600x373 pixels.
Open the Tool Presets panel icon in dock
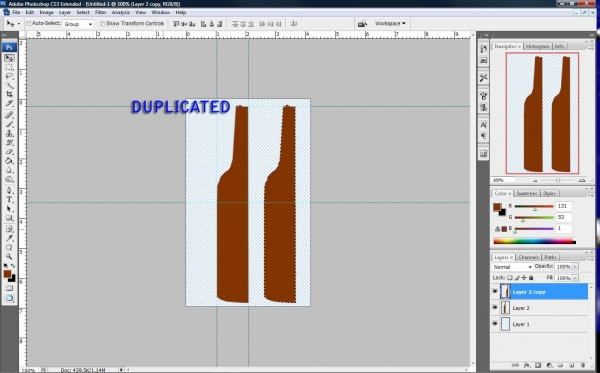point(483,78)
